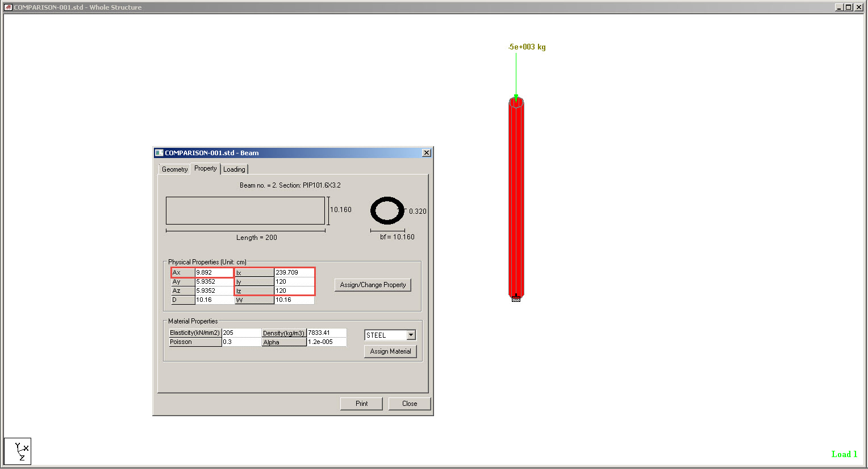Click the Beam dialog title bar icon

point(159,153)
